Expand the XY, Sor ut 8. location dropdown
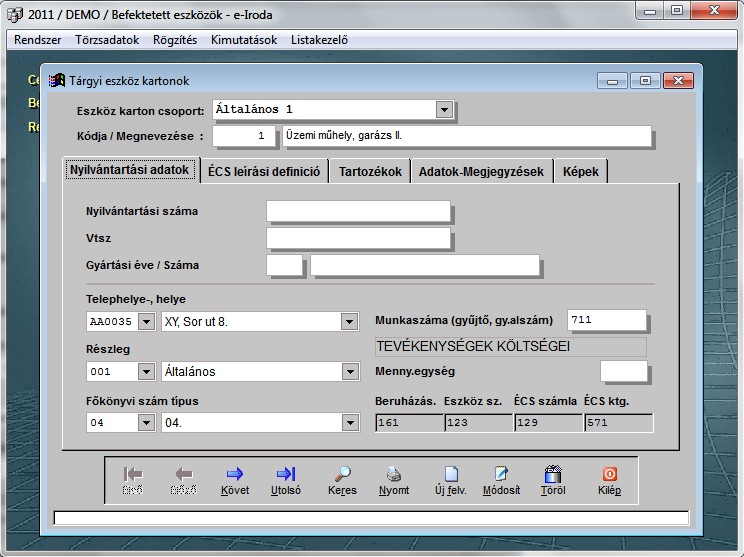This screenshot has height=557, width=744. (349, 322)
